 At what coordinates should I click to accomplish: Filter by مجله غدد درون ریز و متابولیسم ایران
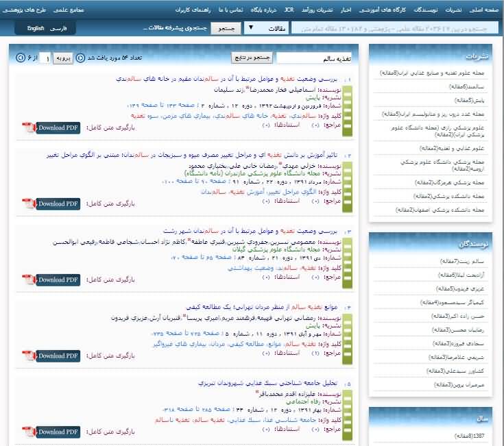pyautogui.click(x=433, y=114)
